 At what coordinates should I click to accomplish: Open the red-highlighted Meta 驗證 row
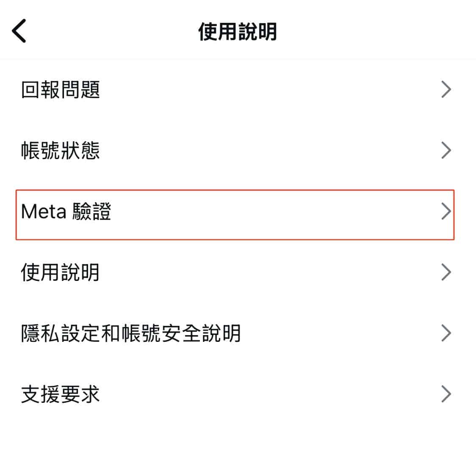coord(235,214)
